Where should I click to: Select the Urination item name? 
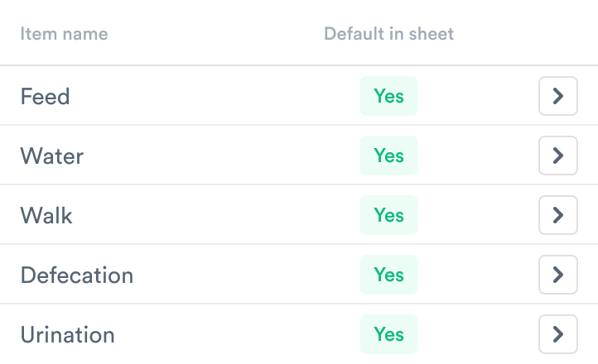pyautogui.click(x=67, y=335)
